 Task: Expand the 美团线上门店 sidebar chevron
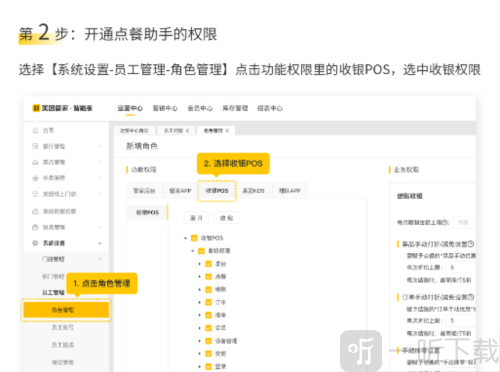pyautogui.click(x=100, y=194)
